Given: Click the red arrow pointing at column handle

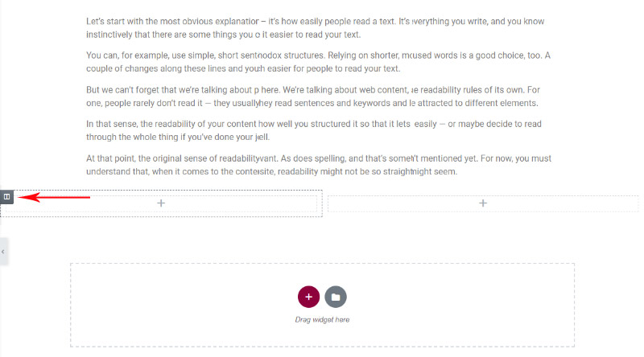Looking at the screenshot, I should click(54, 197).
